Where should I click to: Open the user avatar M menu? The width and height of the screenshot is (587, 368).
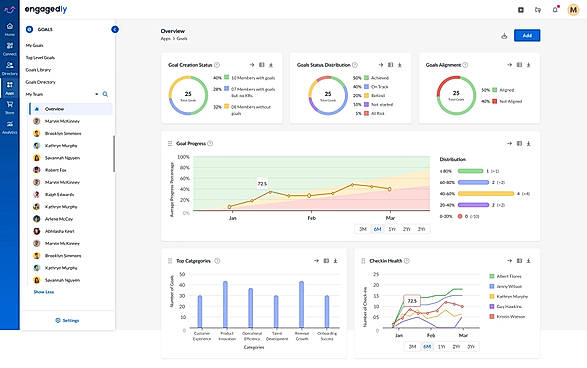pyautogui.click(x=573, y=10)
